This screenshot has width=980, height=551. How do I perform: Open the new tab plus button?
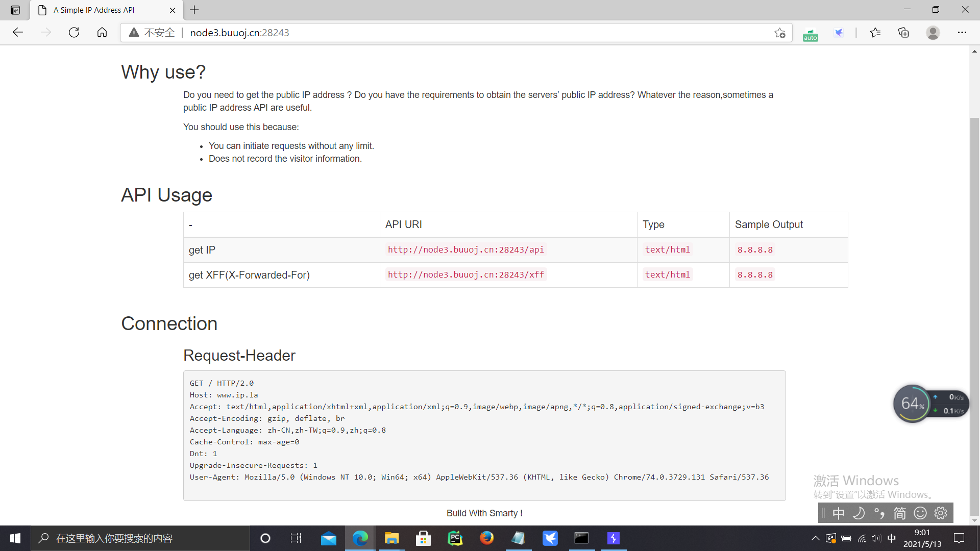(194, 10)
